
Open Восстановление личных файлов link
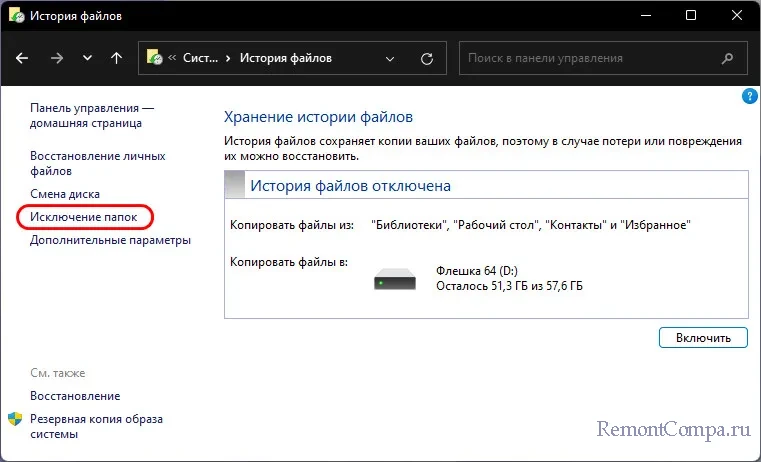pyautogui.click(x=97, y=164)
